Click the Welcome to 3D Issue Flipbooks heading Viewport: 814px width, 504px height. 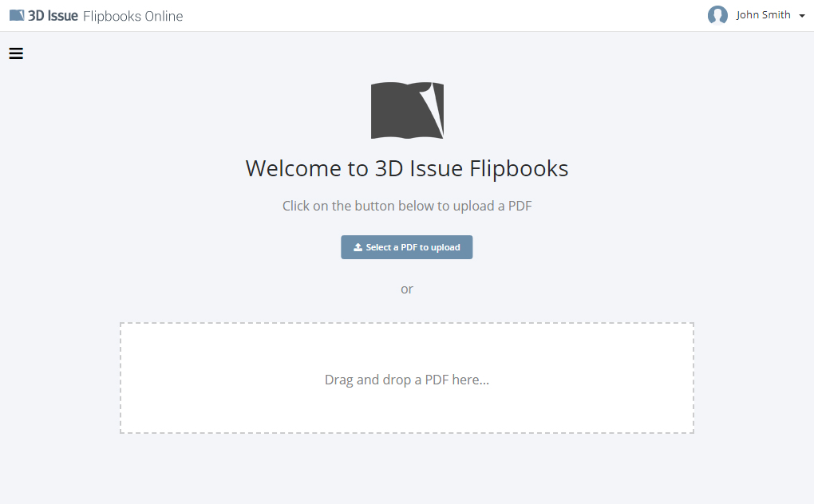[x=407, y=168]
